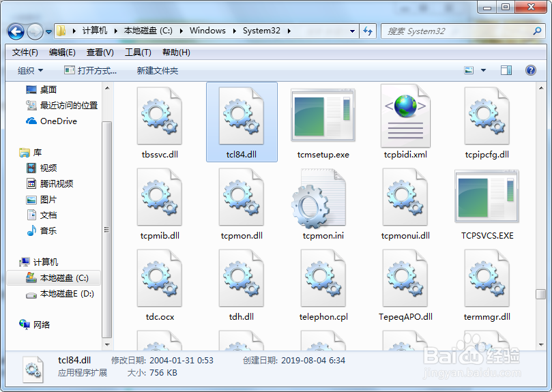
Task: Select 最近访问的位置 in navigation pane
Action: point(61,105)
